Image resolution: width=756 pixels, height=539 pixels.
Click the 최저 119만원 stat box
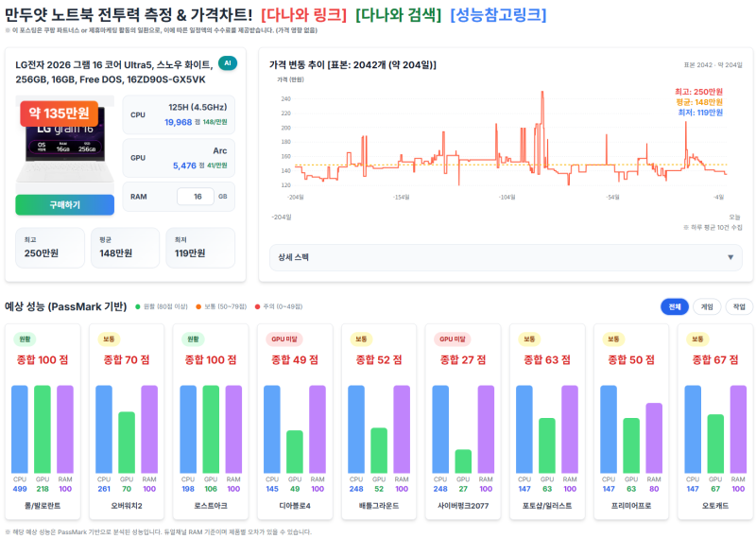pos(200,248)
